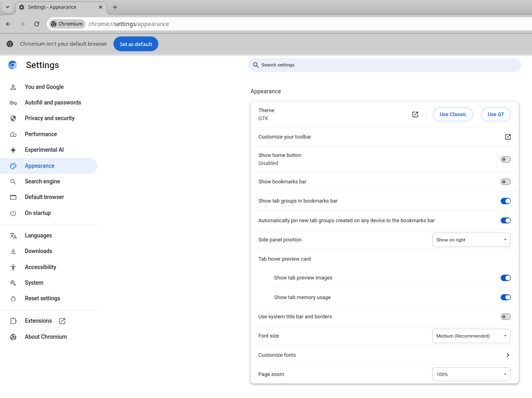Click the Experimental AI sparkle icon

(13, 150)
